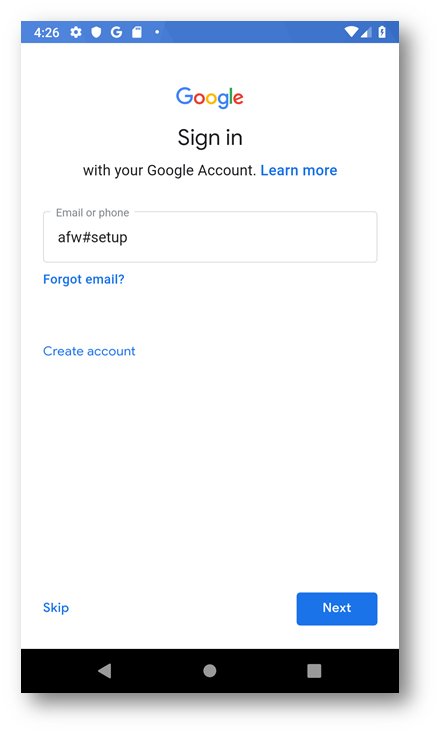Click the Google logo
This screenshot has width=441, height=735.
click(209, 98)
